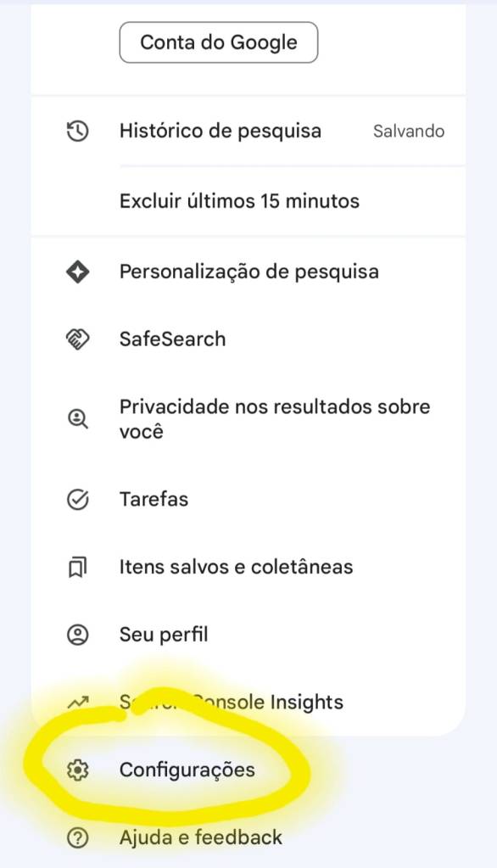Open settings via the gear icon
Screen dimensions: 497x868
[77, 770]
